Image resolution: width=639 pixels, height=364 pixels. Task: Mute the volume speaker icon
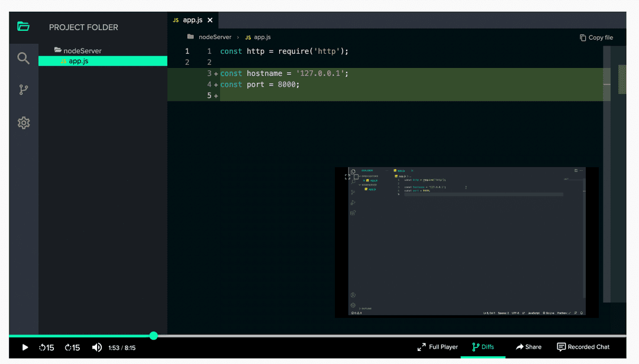click(x=97, y=347)
